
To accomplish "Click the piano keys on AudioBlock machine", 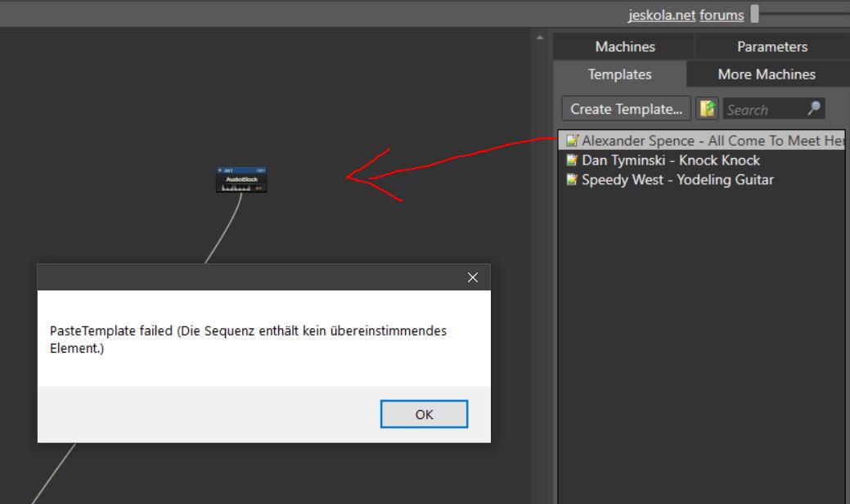I will click(x=237, y=187).
